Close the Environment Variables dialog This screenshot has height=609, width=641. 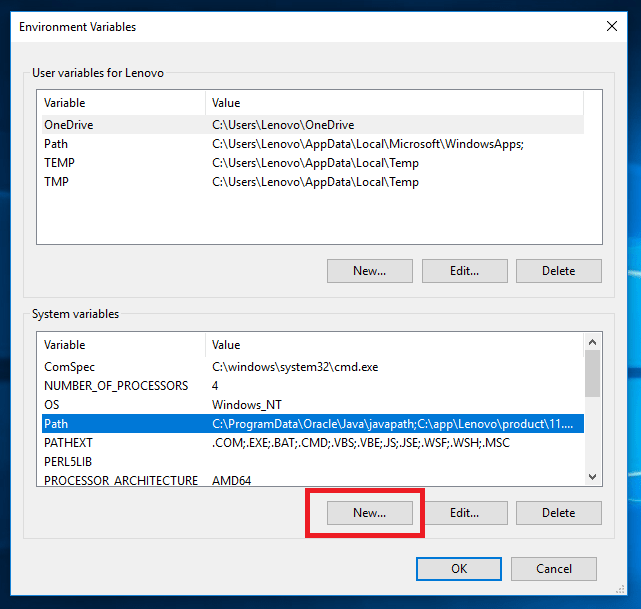(x=611, y=26)
